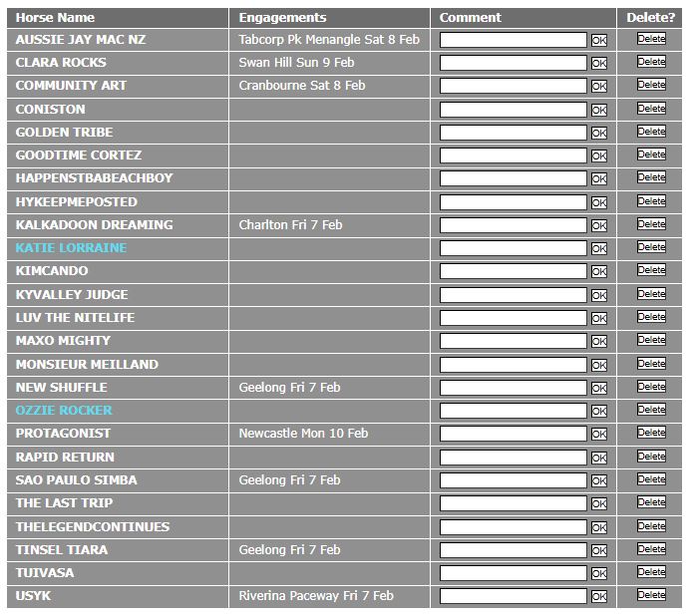Delete the NEW SHUFFLE row
The width and height of the screenshot is (696, 616).
point(651,387)
